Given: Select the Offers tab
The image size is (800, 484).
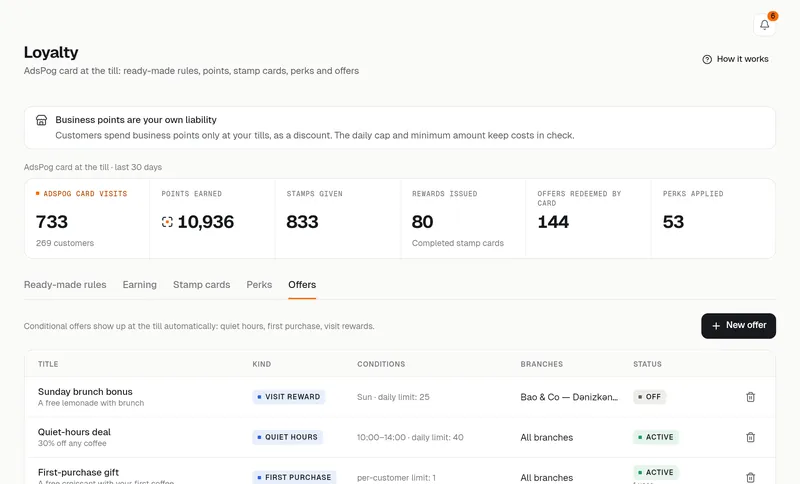Looking at the screenshot, I should (302, 285).
